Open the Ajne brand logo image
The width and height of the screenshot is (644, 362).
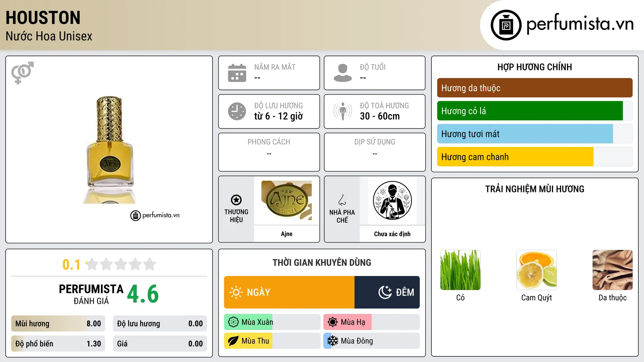click(x=286, y=200)
